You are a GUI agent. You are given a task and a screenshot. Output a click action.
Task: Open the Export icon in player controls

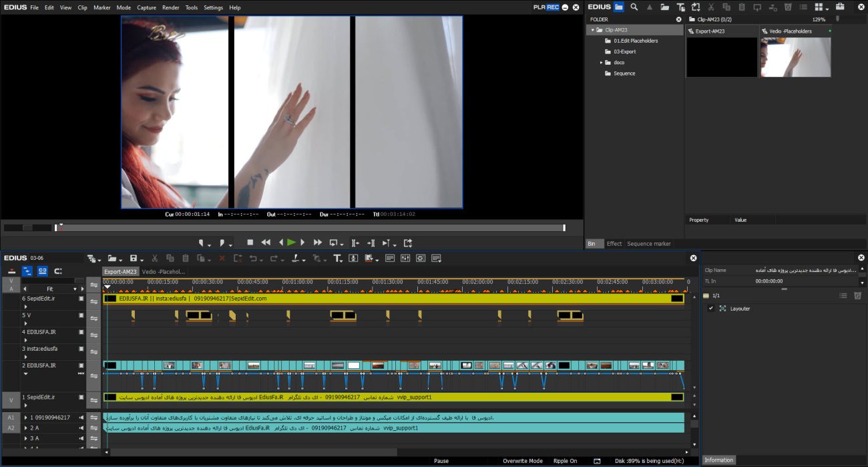408,243
